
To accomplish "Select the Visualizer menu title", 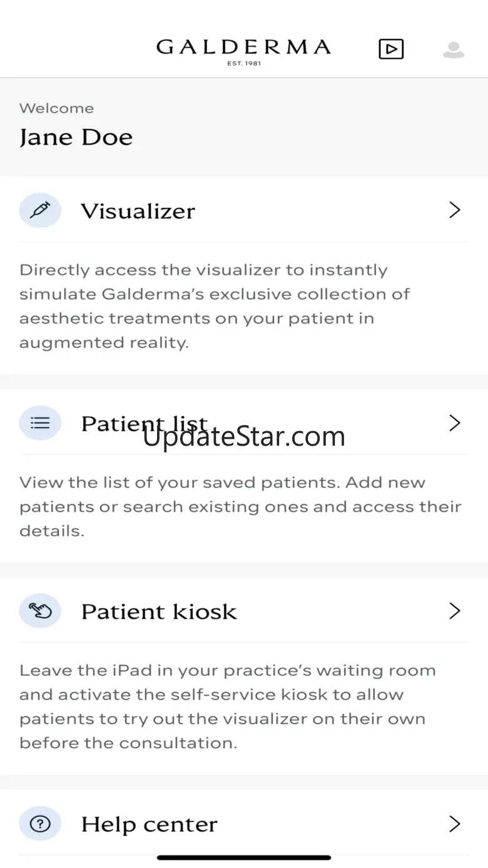I will [x=138, y=211].
